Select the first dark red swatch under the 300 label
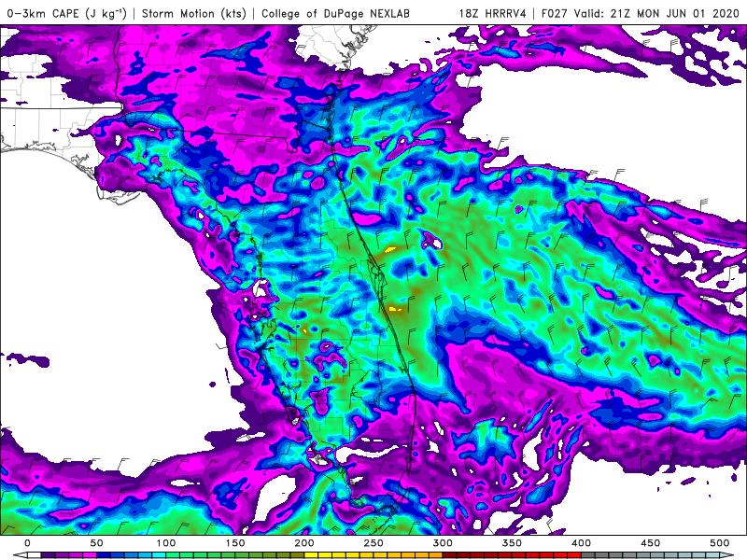This screenshot has height=560, width=747. (x=450, y=555)
